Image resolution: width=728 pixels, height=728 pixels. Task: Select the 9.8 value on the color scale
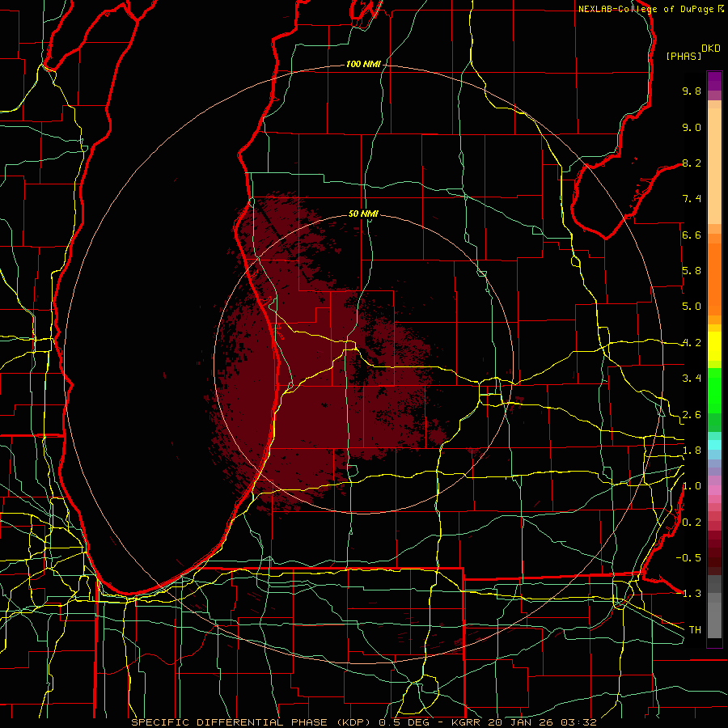[x=692, y=91]
